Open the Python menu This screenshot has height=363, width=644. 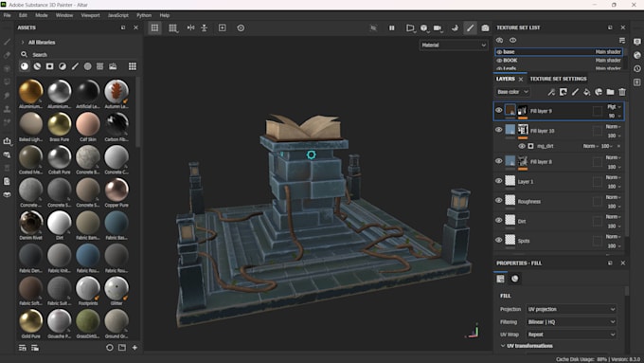tap(144, 15)
